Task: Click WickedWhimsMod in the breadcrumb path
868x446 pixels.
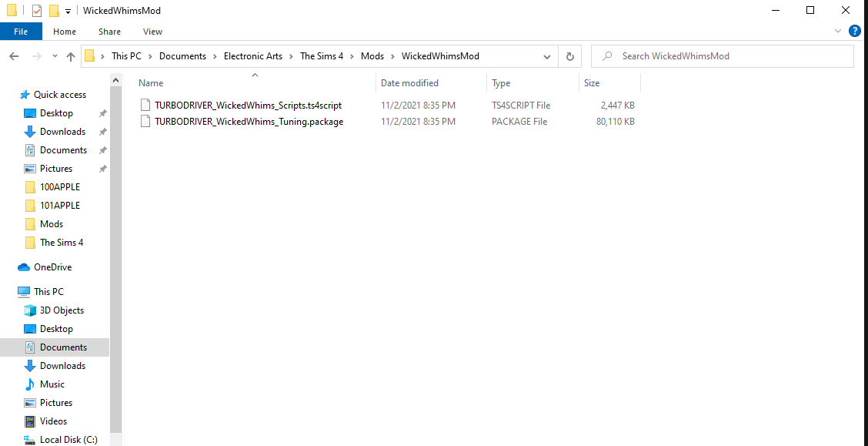Action: [x=440, y=56]
